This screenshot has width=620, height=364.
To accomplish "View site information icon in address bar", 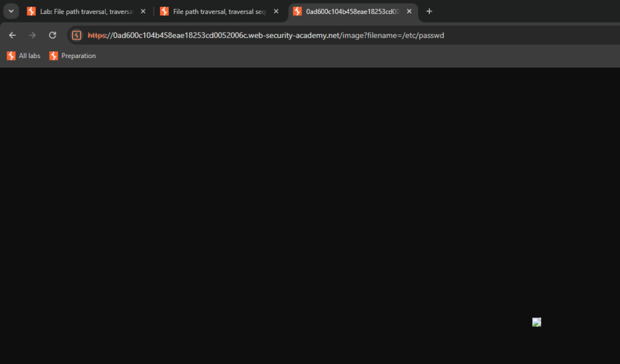I will coord(77,35).
